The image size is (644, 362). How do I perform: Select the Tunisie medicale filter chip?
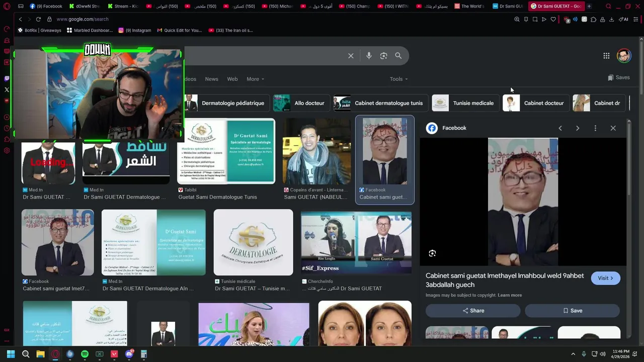(465, 103)
